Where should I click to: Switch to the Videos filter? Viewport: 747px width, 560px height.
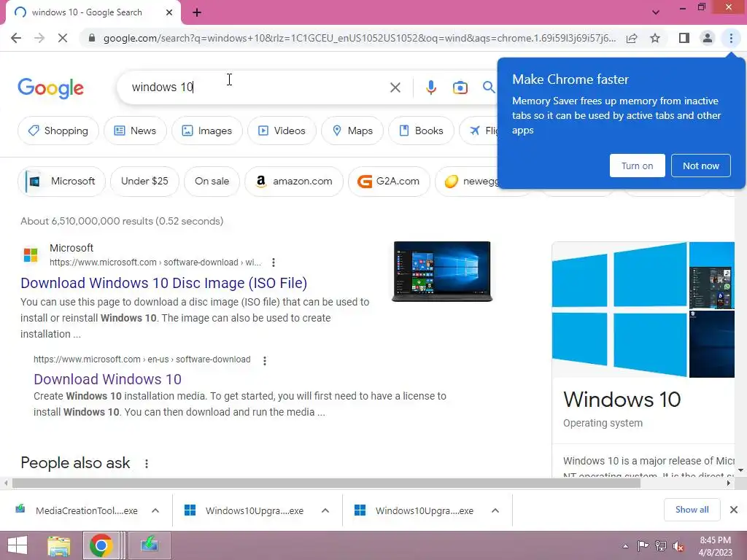[282, 131]
